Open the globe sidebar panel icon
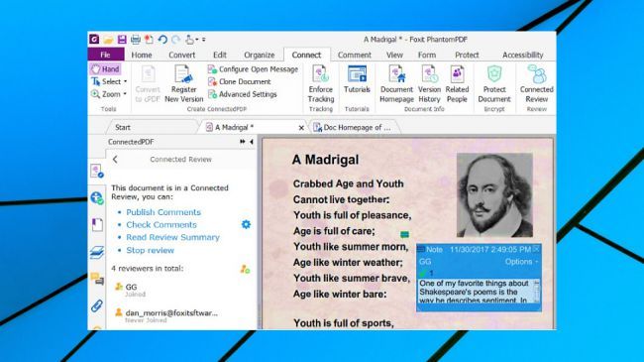The height and width of the screenshot is (362, 644). [x=97, y=198]
